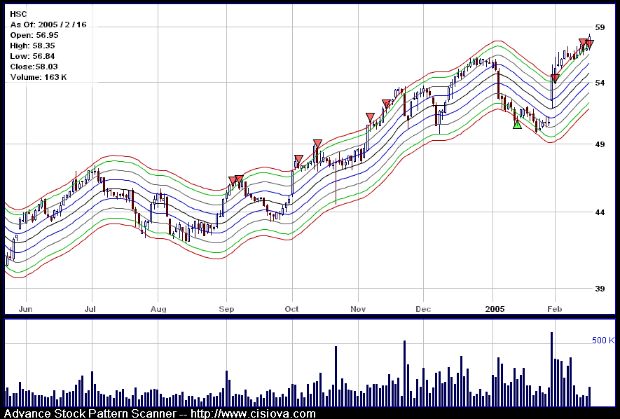Click the Feb month label
Viewport: 620px width, 419px height.
pyautogui.click(x=555, y=309)
